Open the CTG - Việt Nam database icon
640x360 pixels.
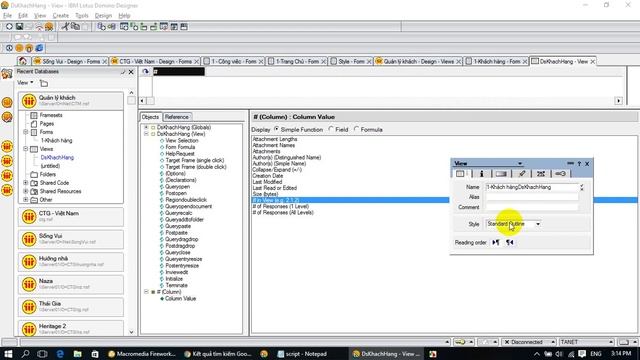click(29, 216)
